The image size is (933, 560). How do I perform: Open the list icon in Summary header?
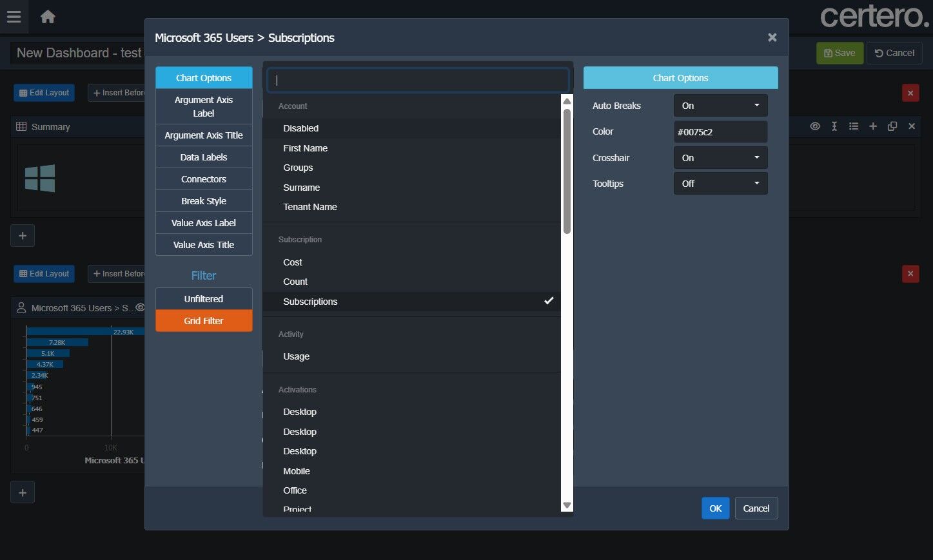(854, 126)
